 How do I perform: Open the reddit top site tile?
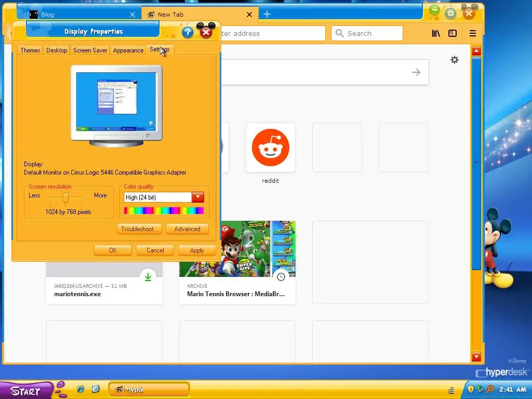[270, 148]
